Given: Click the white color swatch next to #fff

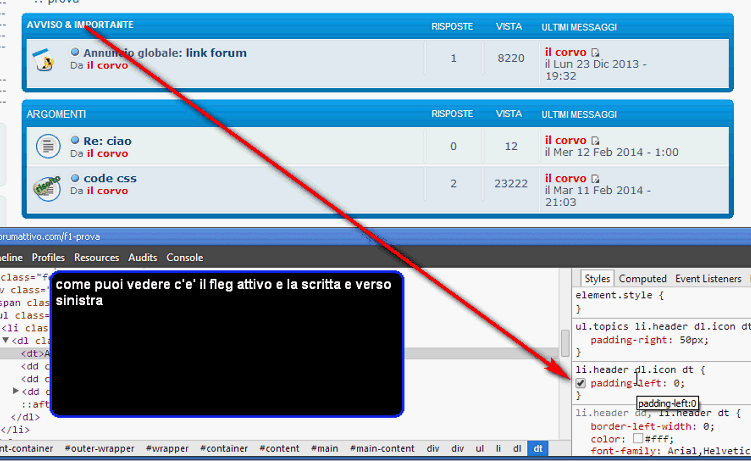Looking at the screenshot, I should click(x=637, y=439).
